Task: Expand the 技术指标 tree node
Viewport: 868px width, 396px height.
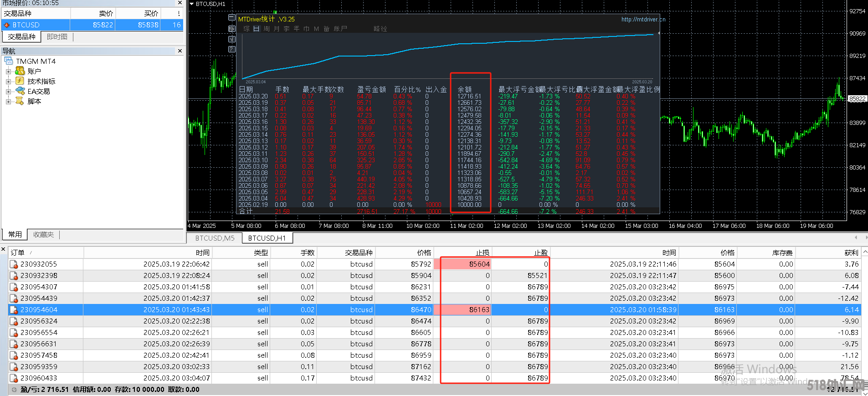Action: pos(8,82)
